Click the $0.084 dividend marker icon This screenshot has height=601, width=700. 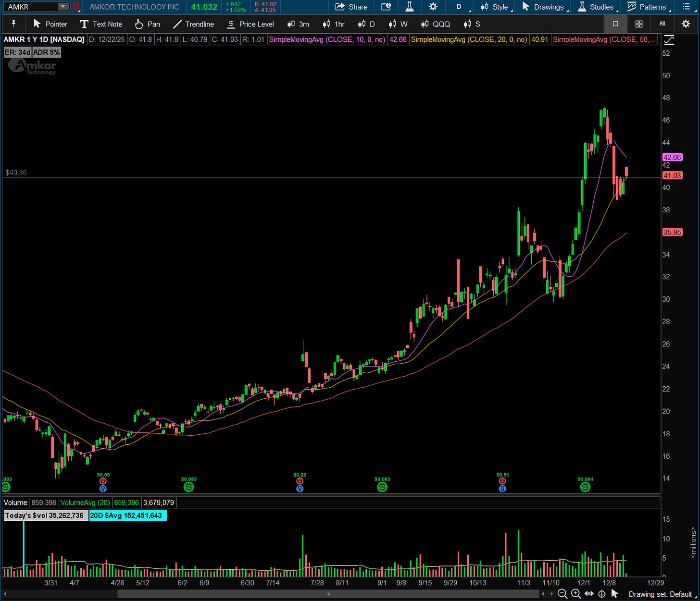coord(585,487)
